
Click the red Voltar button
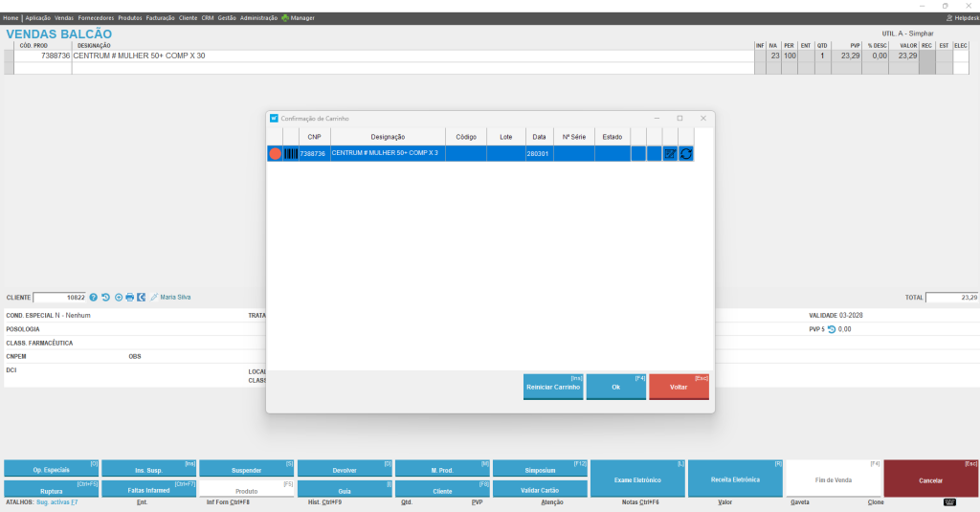point(679,387)
